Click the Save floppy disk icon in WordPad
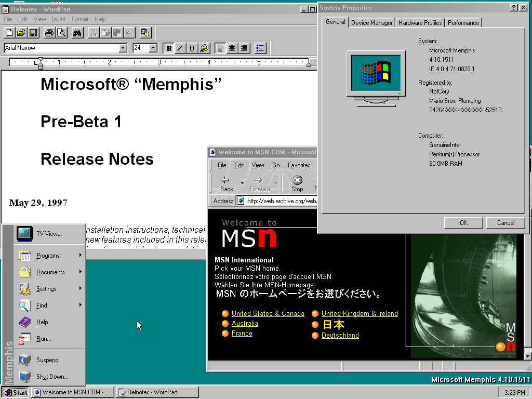Image resolution: width=532 pixels, height=399 pixels. (33, 33)
